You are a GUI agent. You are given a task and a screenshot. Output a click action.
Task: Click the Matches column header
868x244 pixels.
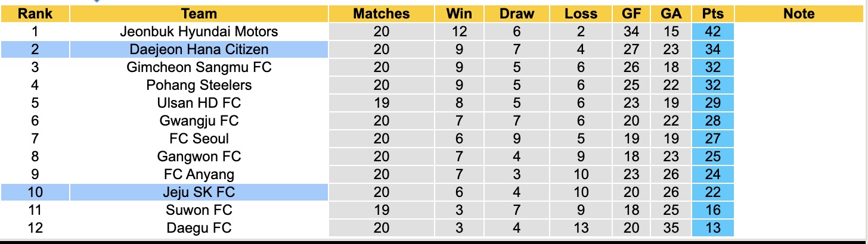[x=381, y=14]
